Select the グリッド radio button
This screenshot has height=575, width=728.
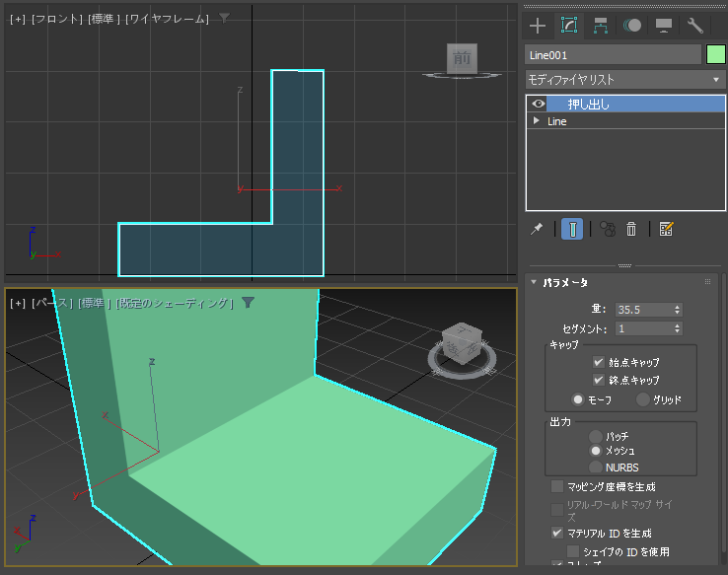pos(642,399)
